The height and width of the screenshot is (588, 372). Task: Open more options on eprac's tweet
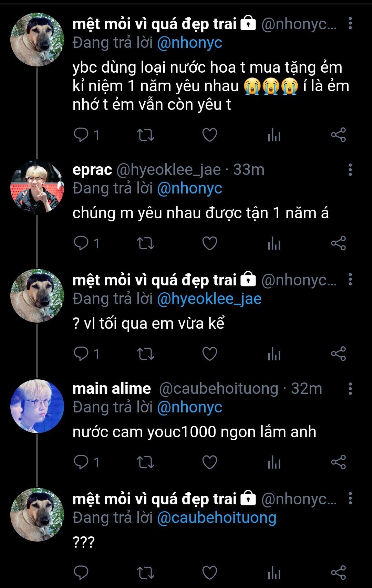(x=350, y=170)
